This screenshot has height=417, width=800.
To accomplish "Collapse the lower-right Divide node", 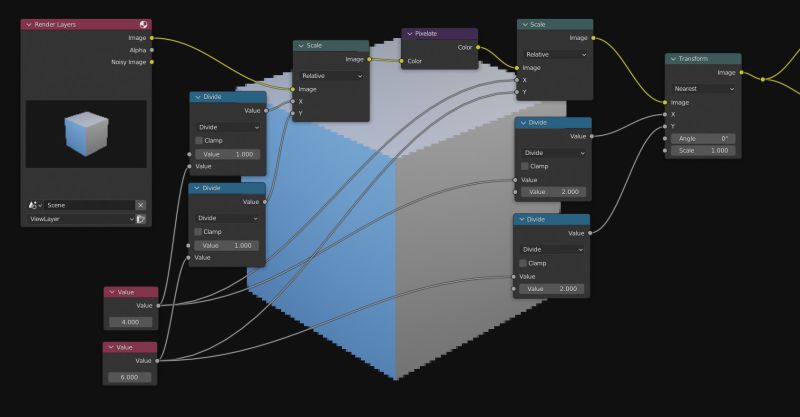I will coord(521,219).
